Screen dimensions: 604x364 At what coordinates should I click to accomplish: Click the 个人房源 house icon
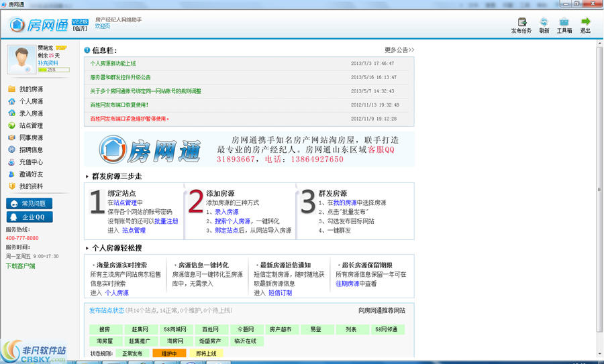point(11,101)
